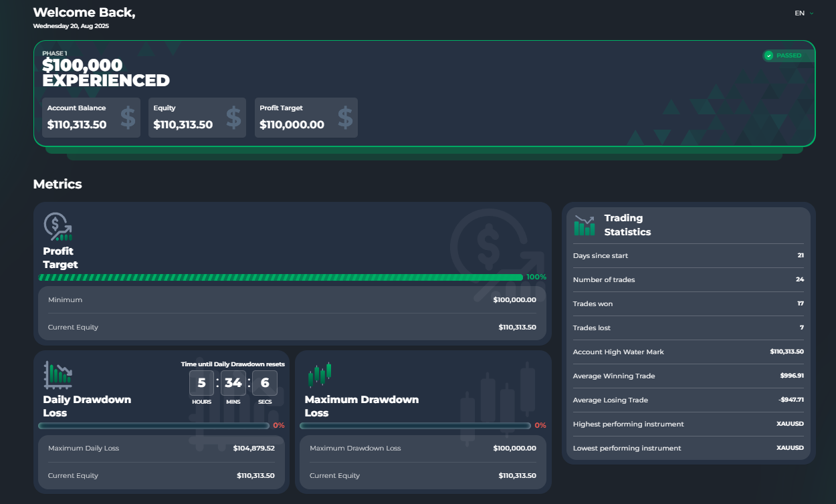Click the hours box in drawdown countdown
The height and width of the screenshot is (504, 836).
point(201,383)
